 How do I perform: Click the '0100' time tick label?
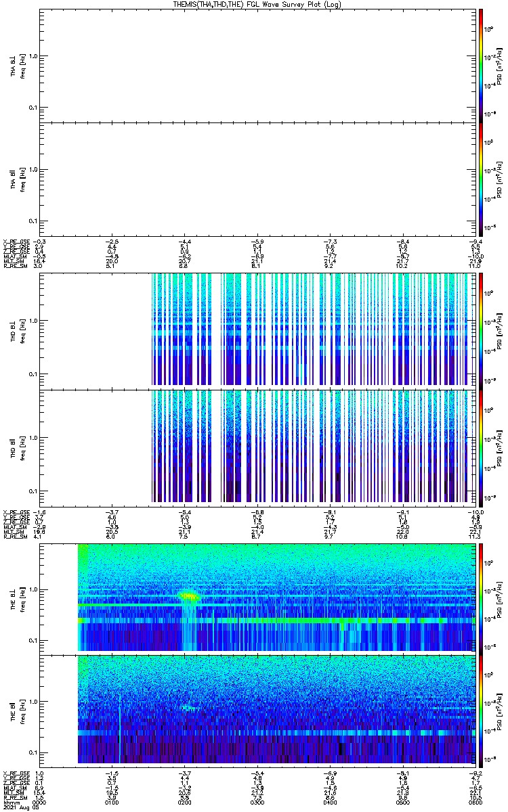point(112,801)
